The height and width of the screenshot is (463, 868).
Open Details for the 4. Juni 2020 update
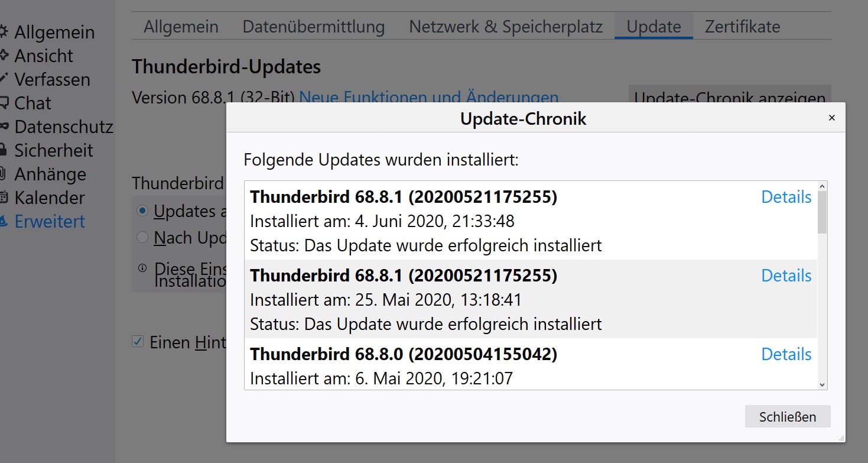pyautogui.click(x=786, y=197)
